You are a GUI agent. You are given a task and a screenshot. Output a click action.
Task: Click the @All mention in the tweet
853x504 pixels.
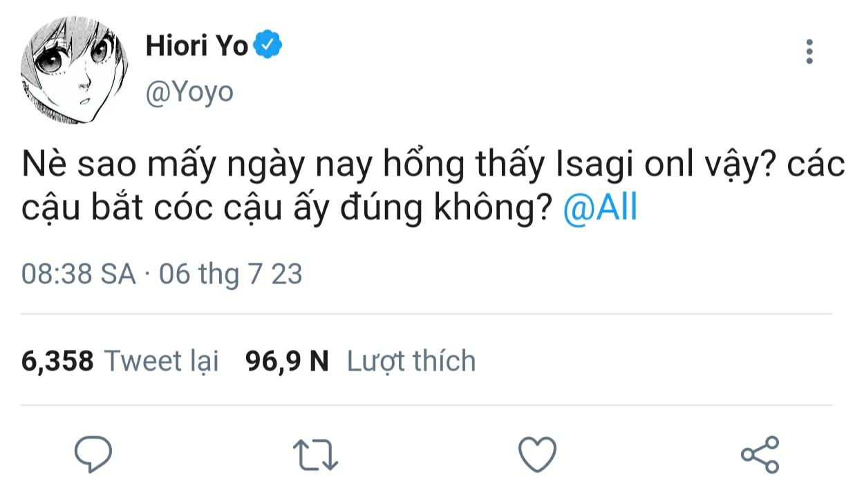(600, 208)
